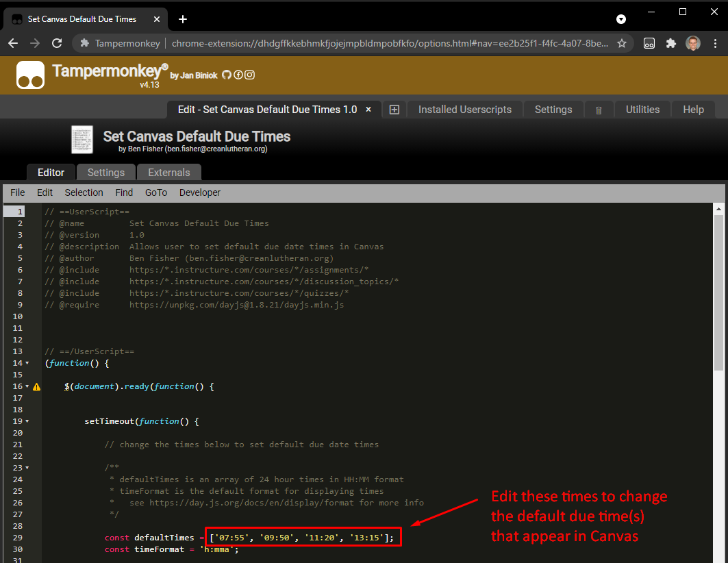The height and width of the screenshot is (563, 728).
Task: Open the Instagram icon in Tampermonkey header
Action: 250,75
